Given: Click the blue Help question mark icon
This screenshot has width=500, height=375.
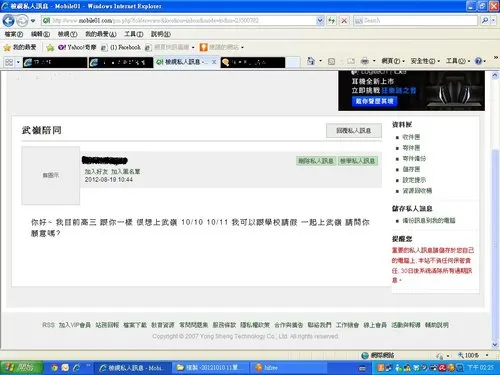Looking at the screenshot, I should [x=479, y=61].
